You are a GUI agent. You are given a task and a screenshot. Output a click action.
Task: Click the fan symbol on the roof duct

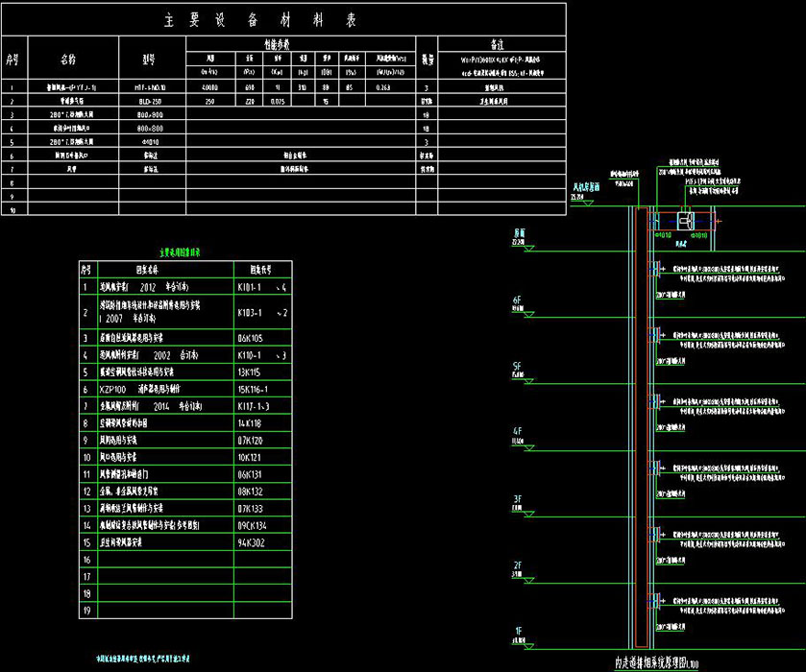pyautogui.click(x=685, y=222)
